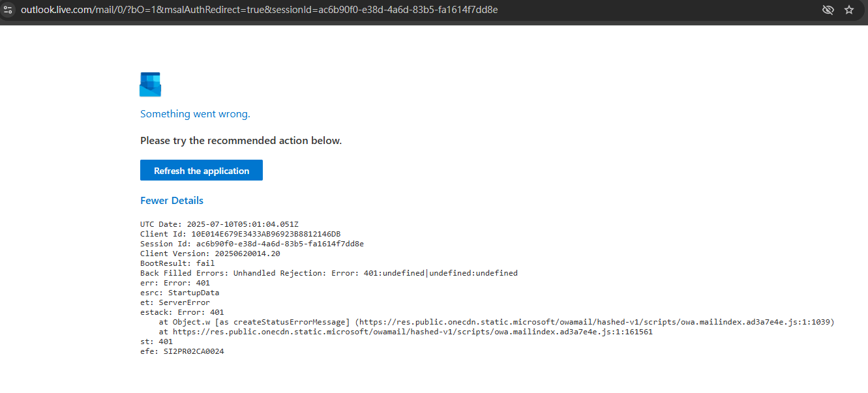Click the st: 401 line
868x393 pixels.
157,342
